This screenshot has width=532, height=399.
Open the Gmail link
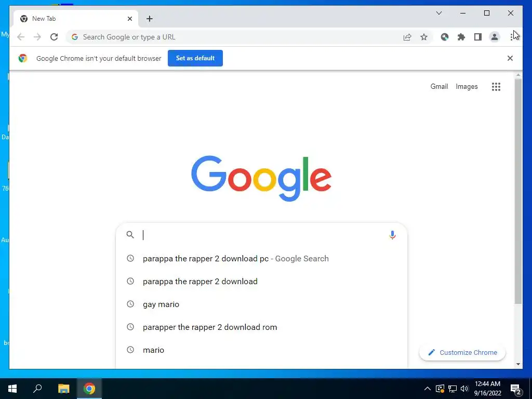coord(439,87)
